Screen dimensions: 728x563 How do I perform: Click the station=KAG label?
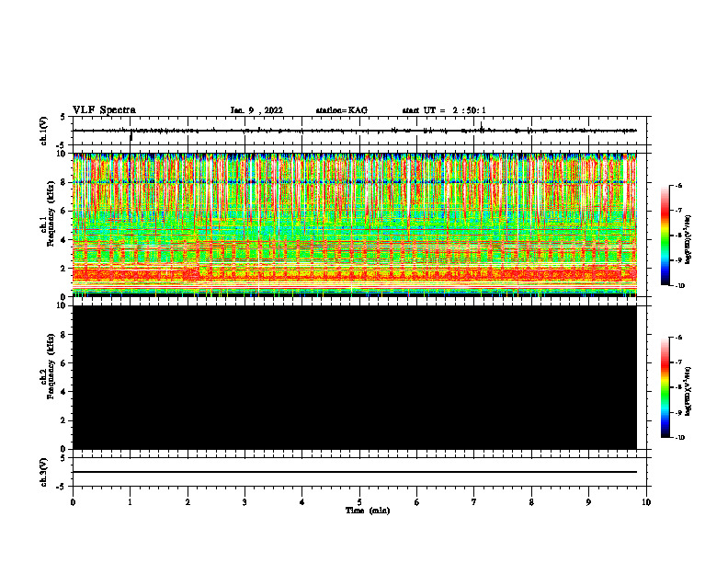tap(342, 110)
